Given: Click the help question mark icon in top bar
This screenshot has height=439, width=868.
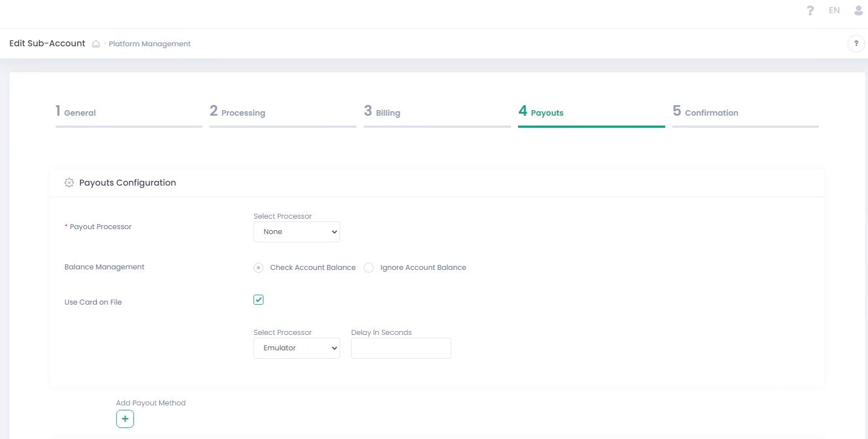Looking at the screenshot, I should [810, 10].
